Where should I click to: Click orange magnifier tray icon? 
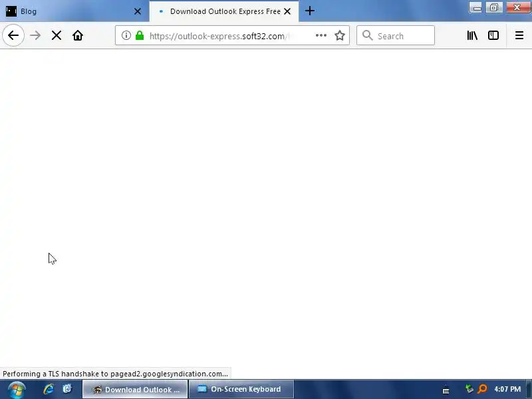[482, 389]
